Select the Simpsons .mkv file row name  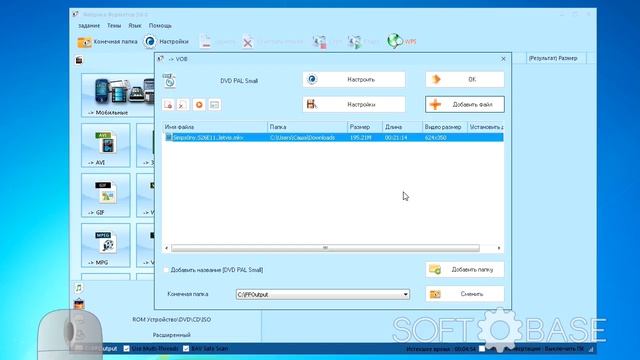208,138
